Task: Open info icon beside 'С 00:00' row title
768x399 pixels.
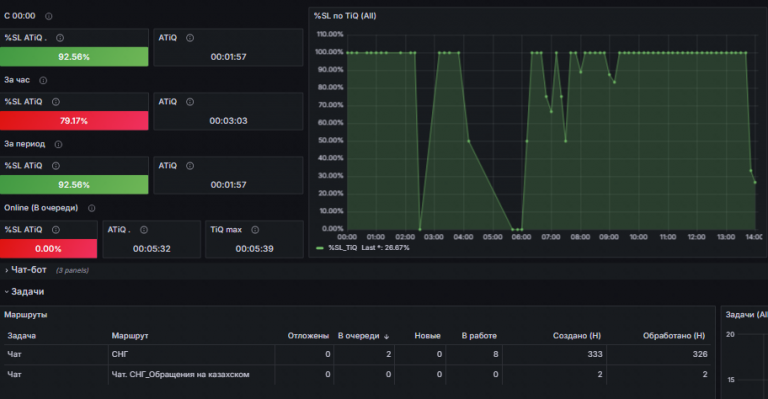Action: pos(48,16)
